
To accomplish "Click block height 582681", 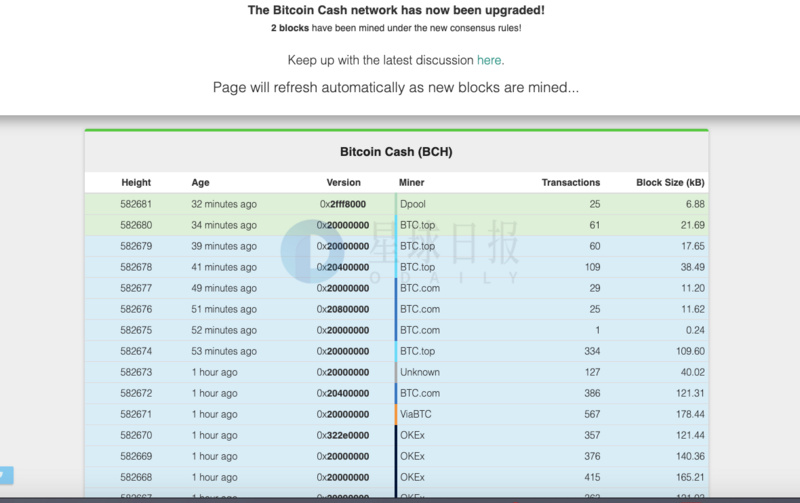I will pos(136,204).
